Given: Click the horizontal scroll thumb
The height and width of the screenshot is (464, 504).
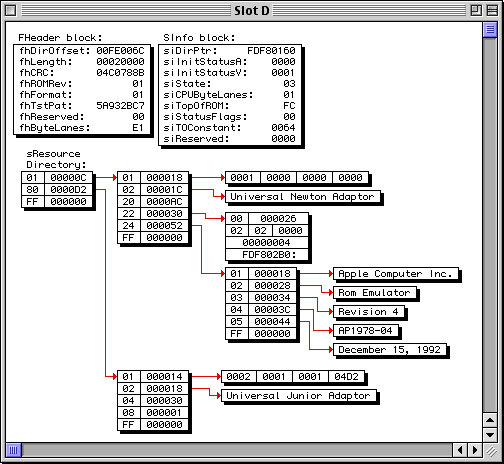Looking at the screenshot, I should [x=13, y=450].
